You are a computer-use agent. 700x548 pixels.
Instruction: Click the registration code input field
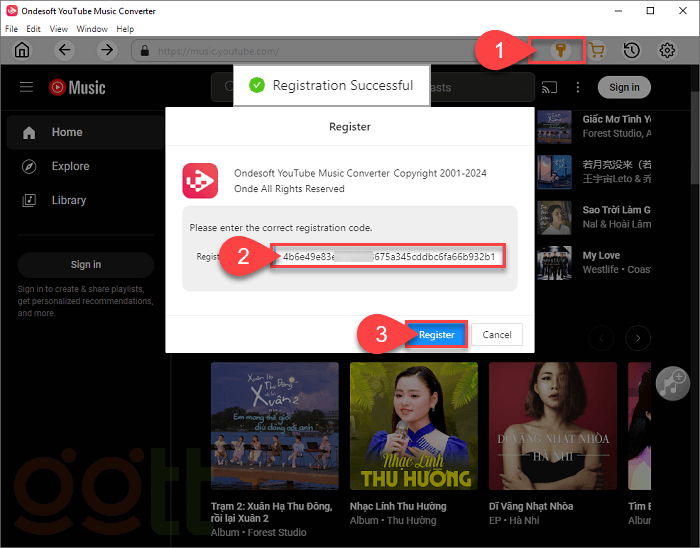coord(388,257)
